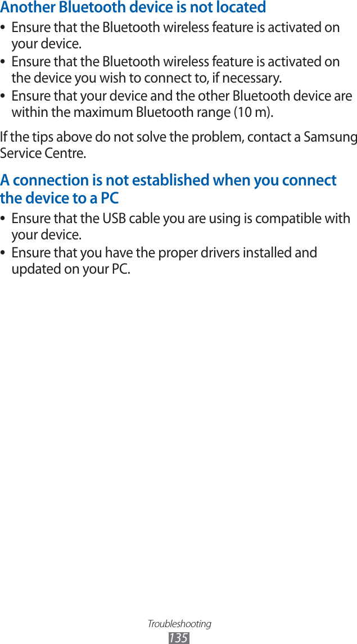Click the bullet point before the USB cable tip

pyautogui.click(x=4, y=219)
